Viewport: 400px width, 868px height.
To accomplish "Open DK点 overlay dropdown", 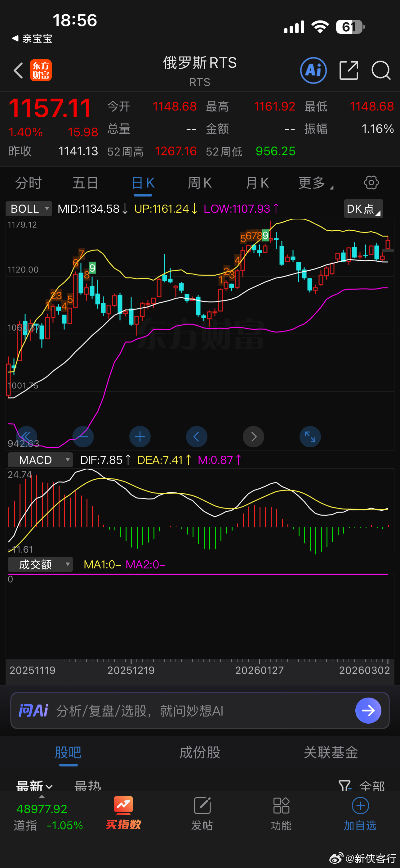I will point(363,209).
